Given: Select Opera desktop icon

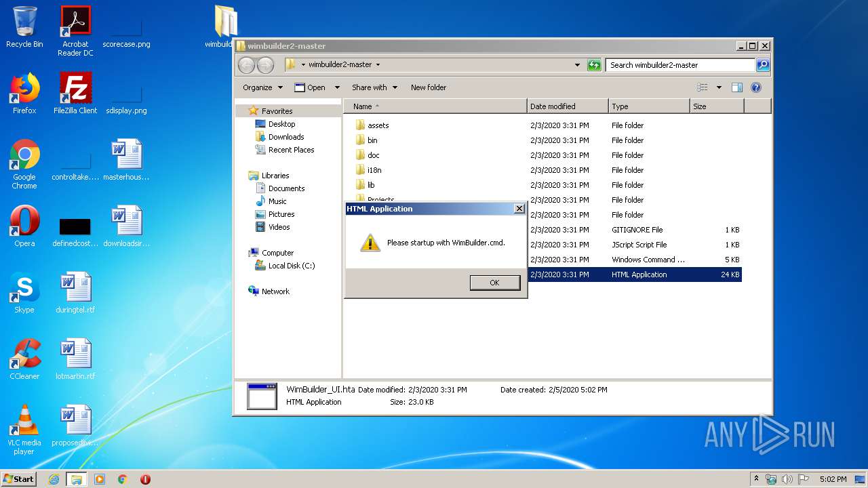Looking at the screenshot, I should pos(24,226).
